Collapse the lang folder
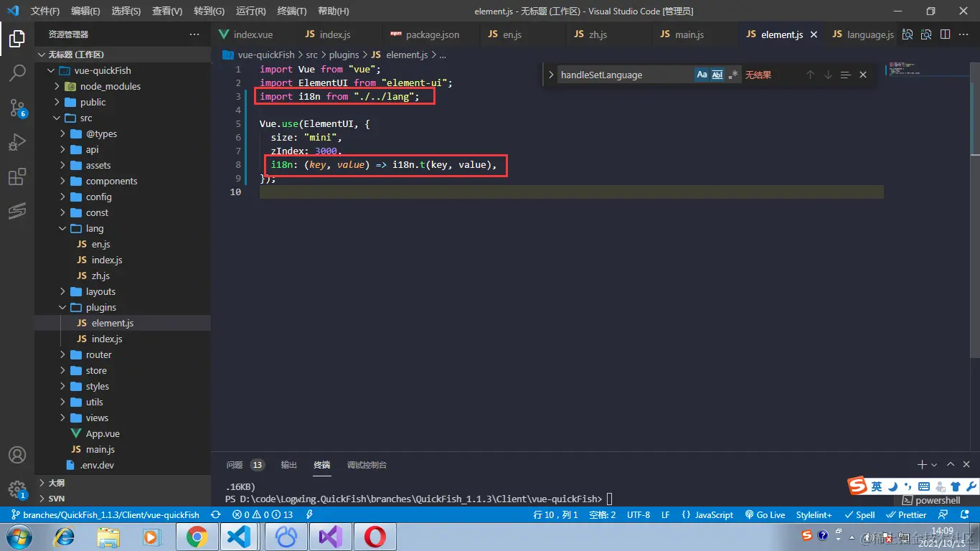Viewport: 980px width, 551px height. pos(62,228)
